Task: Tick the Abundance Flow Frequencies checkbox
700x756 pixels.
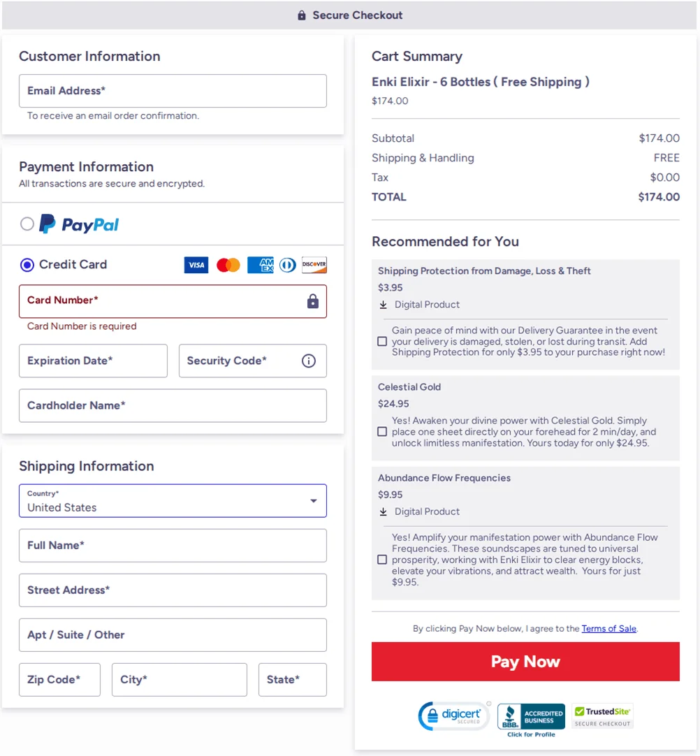Action: (x=382, y=560)
